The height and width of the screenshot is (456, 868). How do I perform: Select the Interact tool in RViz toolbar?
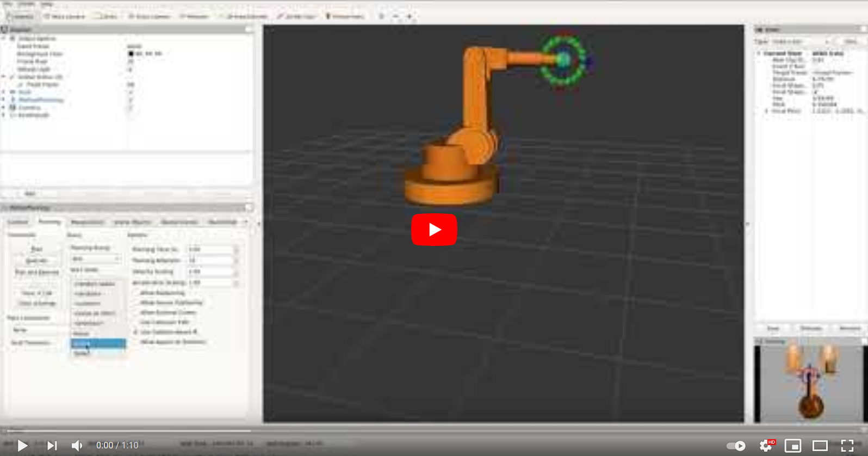pyautogui.click(x=21, y=16)
